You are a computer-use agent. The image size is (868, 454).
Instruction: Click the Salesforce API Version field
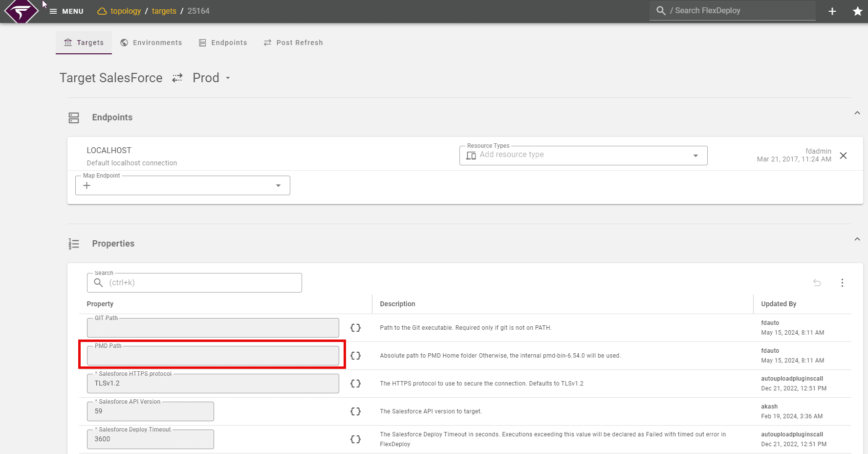(x=151, y=411)
